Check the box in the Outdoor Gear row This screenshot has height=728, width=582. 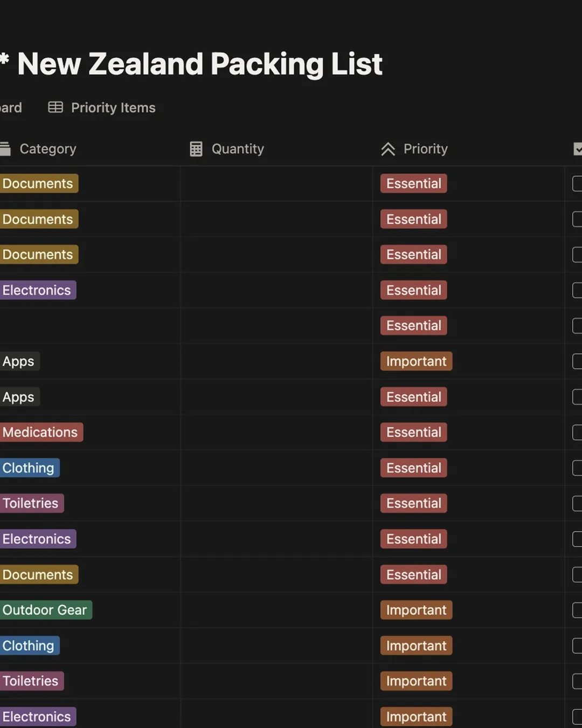(x=577, y=610)
